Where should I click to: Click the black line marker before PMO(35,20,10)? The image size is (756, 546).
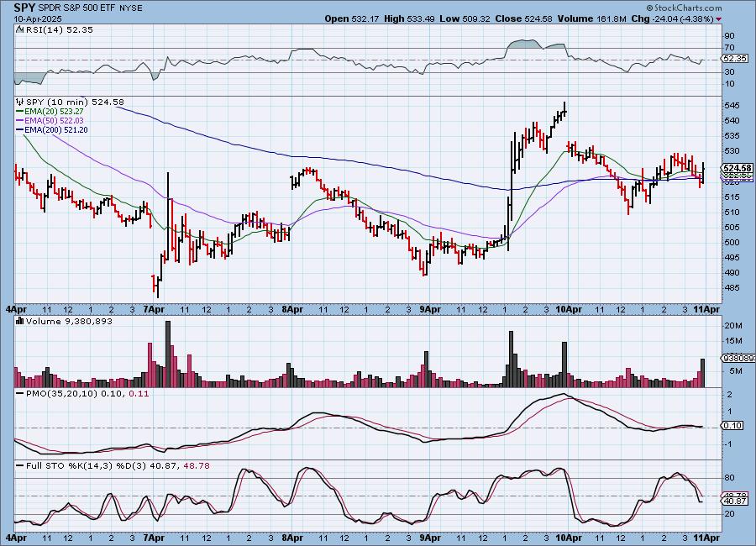point(20,394)
